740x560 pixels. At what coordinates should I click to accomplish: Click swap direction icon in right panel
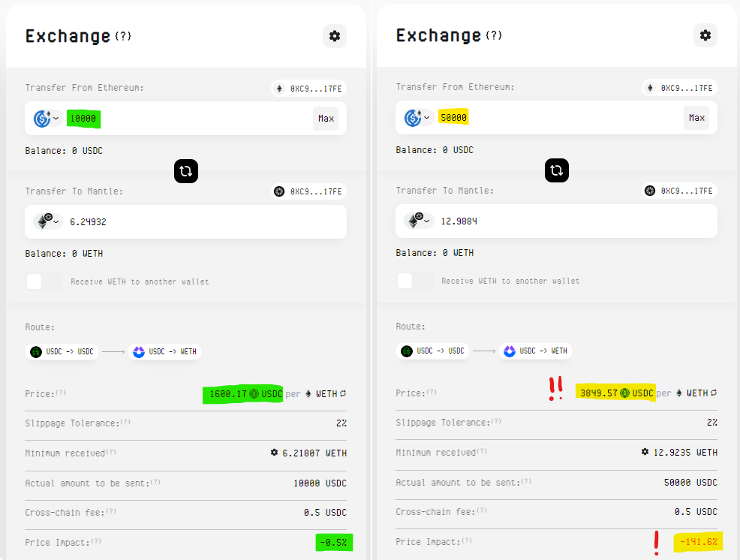(x=556, y=170)
